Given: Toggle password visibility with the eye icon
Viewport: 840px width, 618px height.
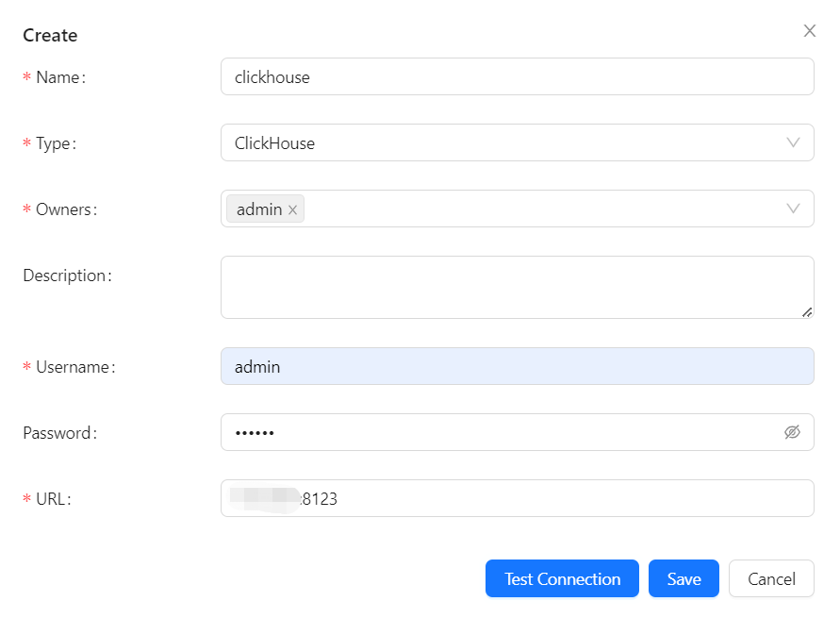Looking at the screenshot, I should pos(793,432).
